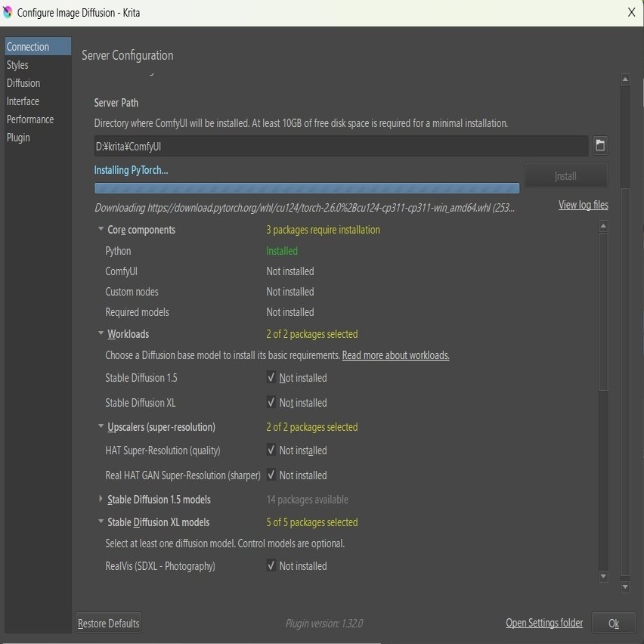Open the Styles settings page
This screenshot has height=644, width=644.
(x=38, y=65)
